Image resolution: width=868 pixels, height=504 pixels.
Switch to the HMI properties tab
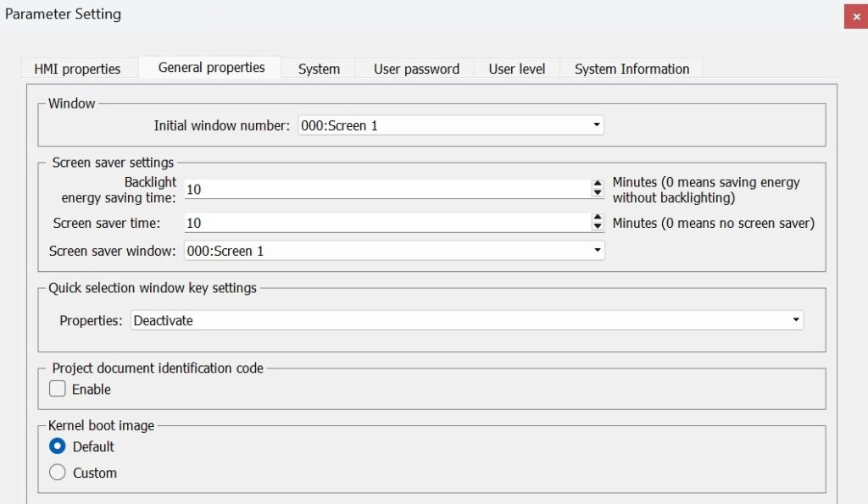77,69
